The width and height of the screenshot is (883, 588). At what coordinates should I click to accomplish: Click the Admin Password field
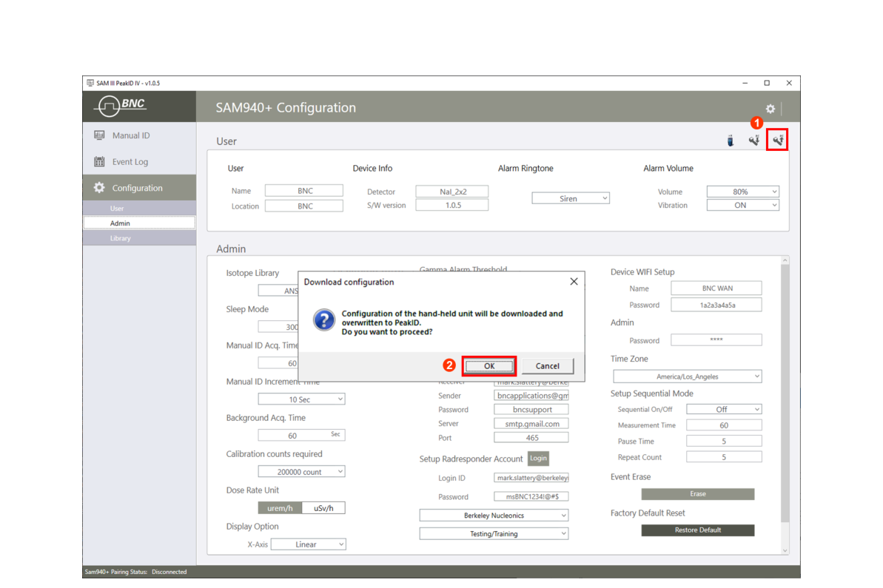click(x=716, y=340)
